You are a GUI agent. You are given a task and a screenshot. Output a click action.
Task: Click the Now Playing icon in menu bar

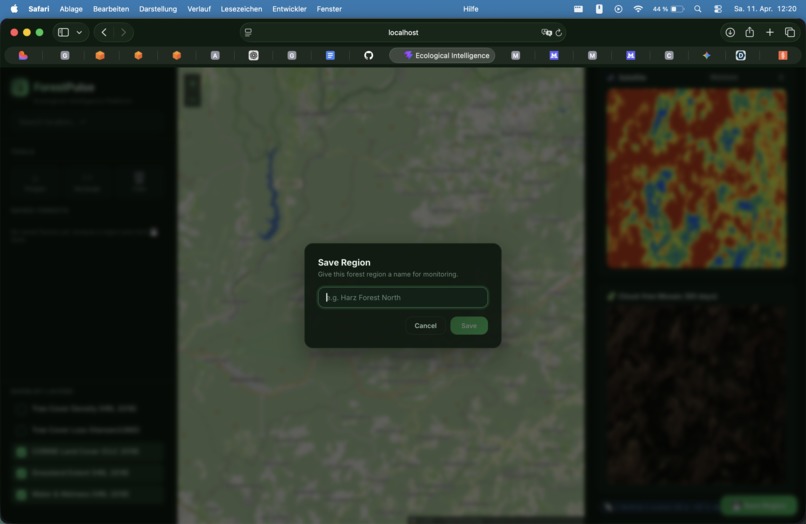point(618,9)
